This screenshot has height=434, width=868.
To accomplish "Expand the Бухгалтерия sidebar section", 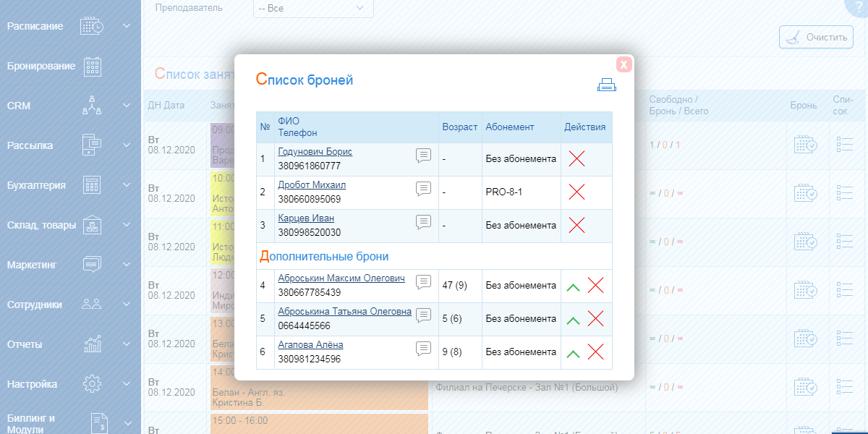I will (x=127, y=185).
